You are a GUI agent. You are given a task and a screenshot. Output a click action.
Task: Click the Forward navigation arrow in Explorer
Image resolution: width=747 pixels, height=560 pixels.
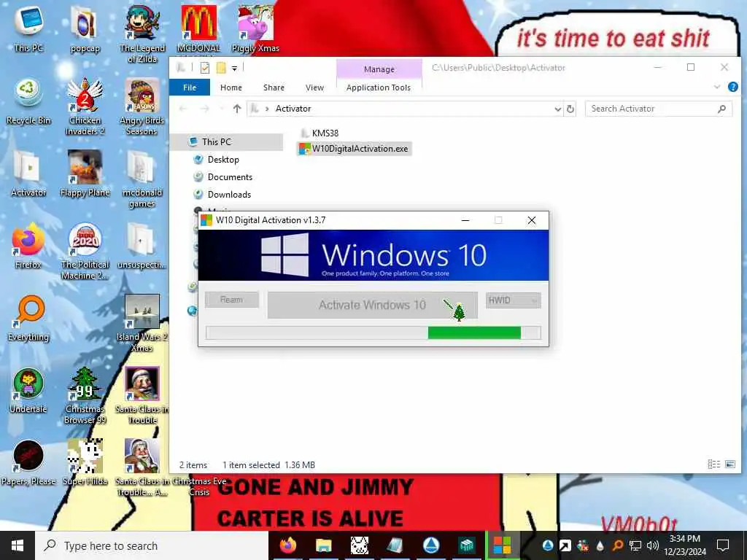tap(204, 109)
